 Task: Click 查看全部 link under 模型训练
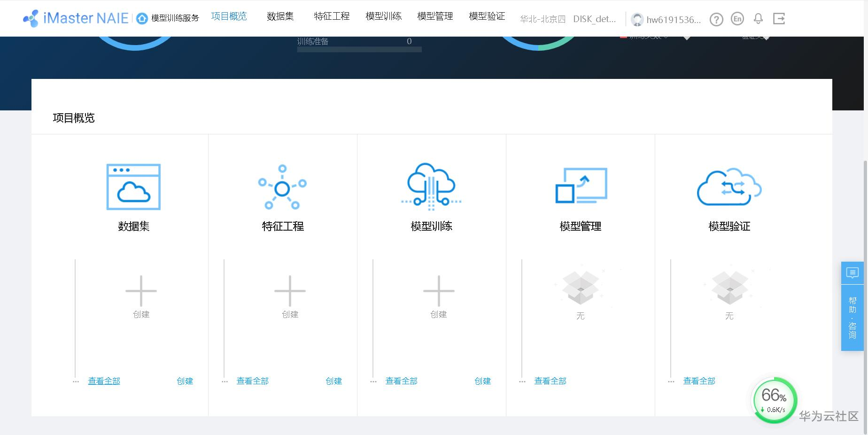[402, 381]
